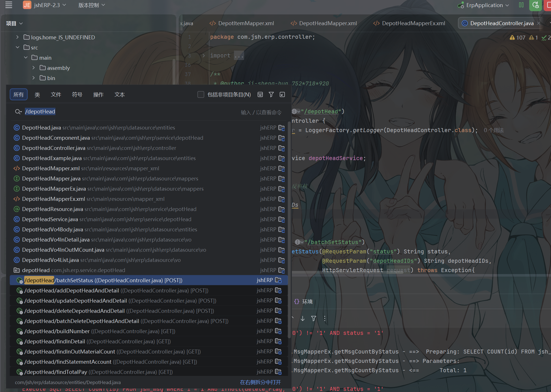Collapse the main folder
The image size is (551, 392).
pos(25,57)
